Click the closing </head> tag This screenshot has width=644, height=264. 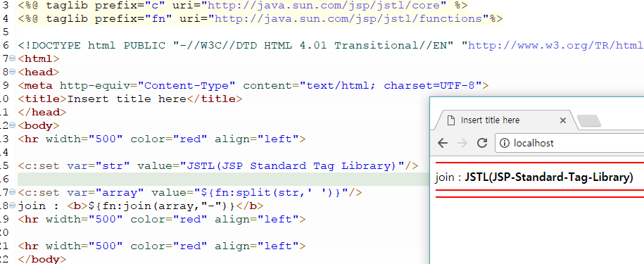(42, 112)
